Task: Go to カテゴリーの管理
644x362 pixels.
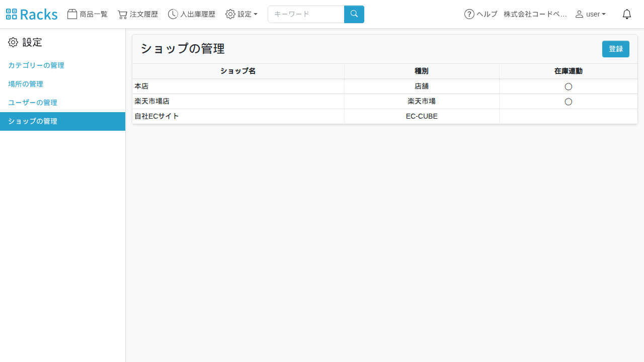Action: (x=36, y=65)
